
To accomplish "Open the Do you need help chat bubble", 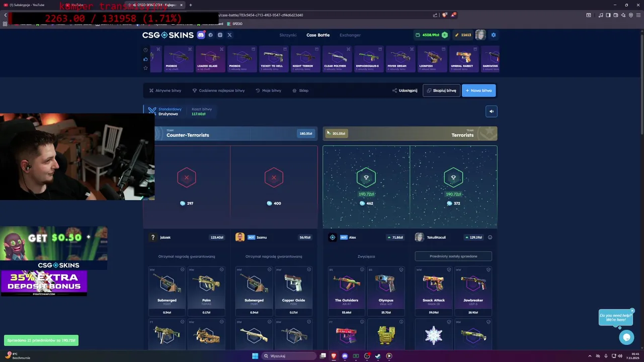I will tap(616, 317).
